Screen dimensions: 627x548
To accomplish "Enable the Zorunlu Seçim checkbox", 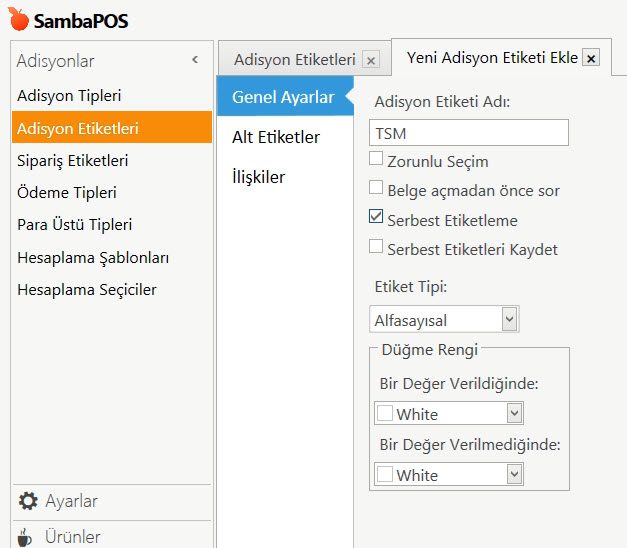I will click(x=376, y=159).
